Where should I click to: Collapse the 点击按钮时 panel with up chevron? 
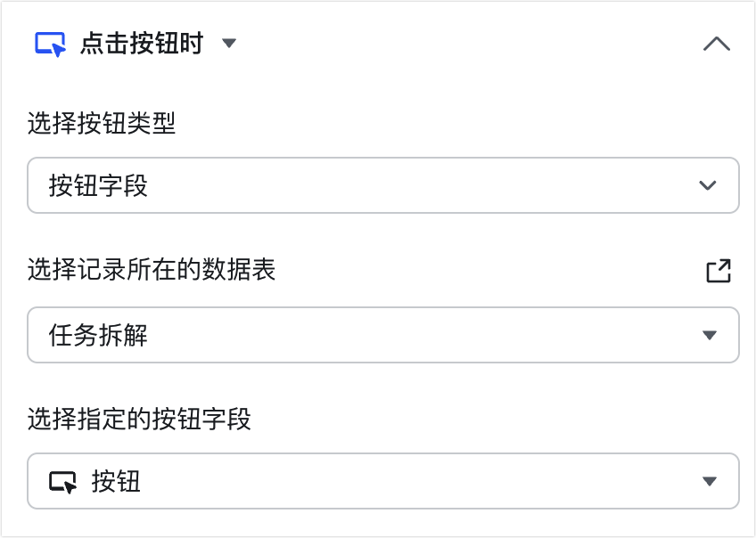pyautogui.click(x=717, y=44)
